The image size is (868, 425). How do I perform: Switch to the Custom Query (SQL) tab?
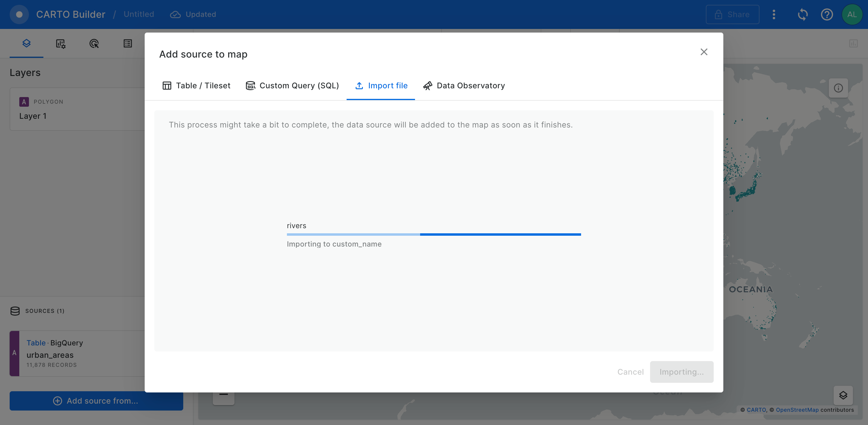pos(292,86)
